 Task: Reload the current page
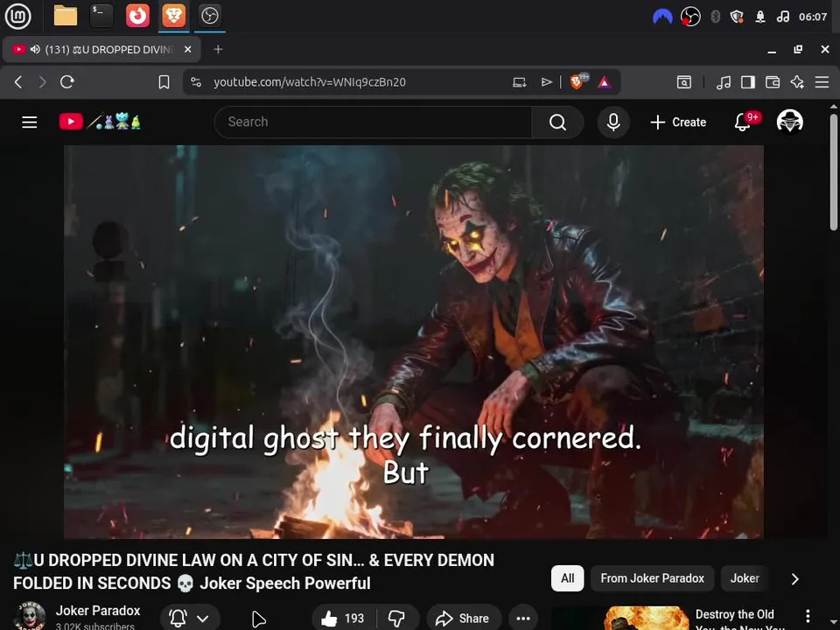[67, 82]
